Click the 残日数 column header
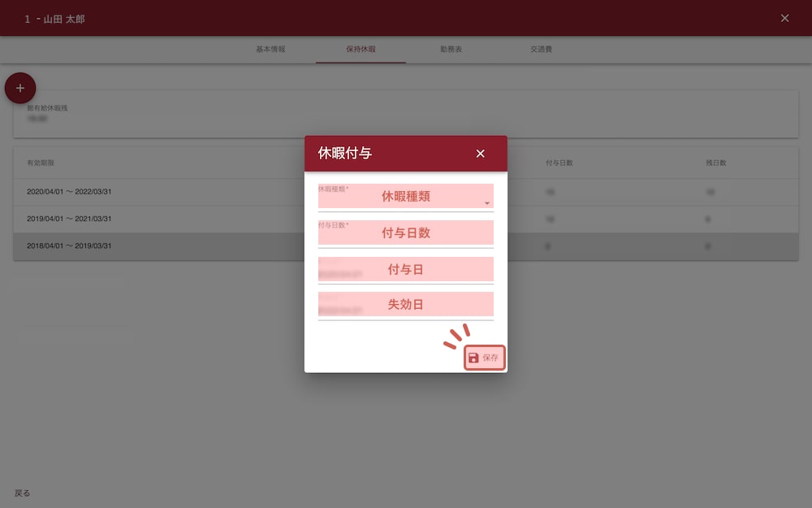This screenshot has width=812, height=508. pos(715,163)
